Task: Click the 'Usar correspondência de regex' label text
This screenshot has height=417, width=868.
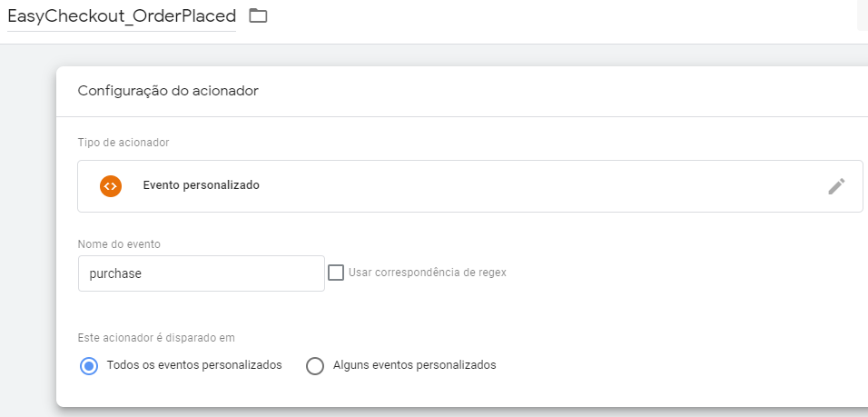Action: pos(428,273)
